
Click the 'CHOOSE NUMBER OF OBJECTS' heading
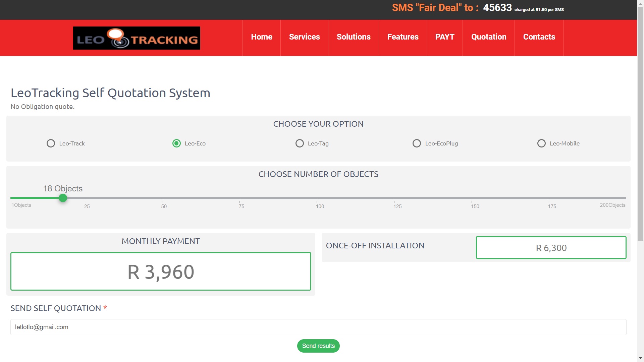coord(318,174)
